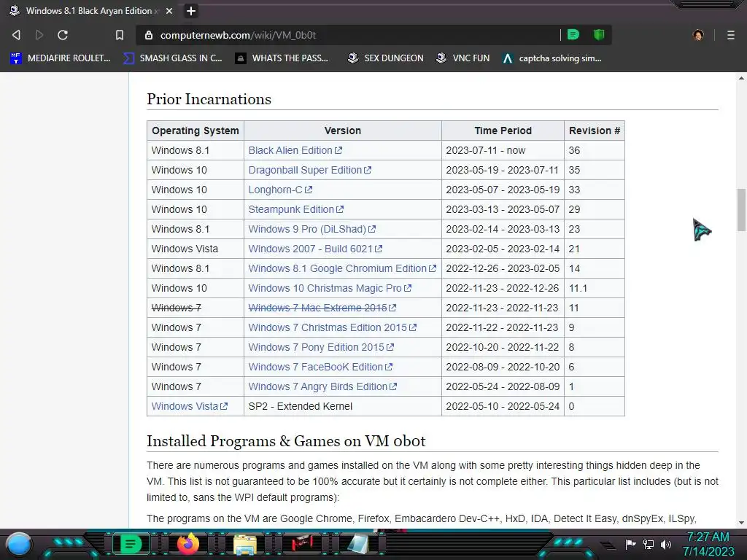Screen dimensions: 747x560
Task: Open the Action Center flag tray icon
Action: [631, 544]
